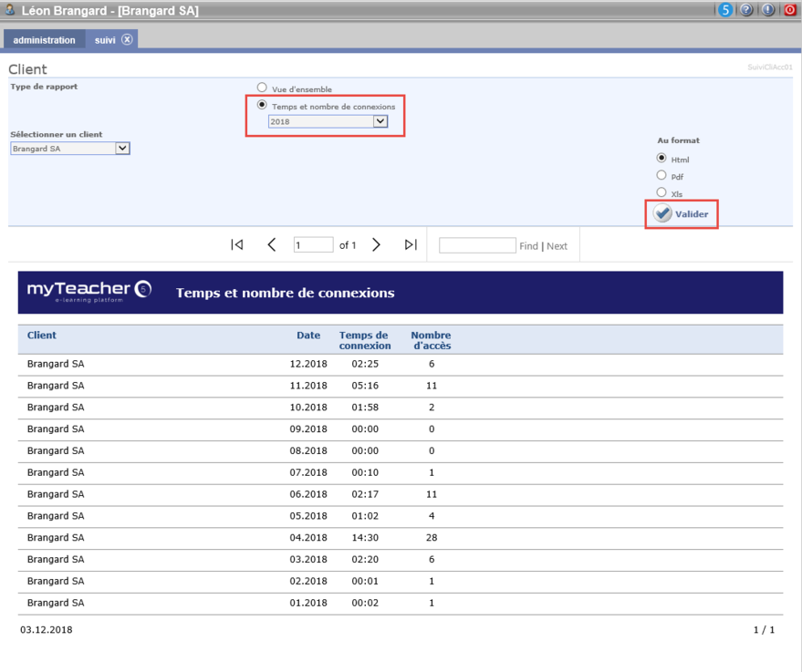Close the suivi tab with X icon
This screenshot has width=802, height=672.
[x=127, y=39]
